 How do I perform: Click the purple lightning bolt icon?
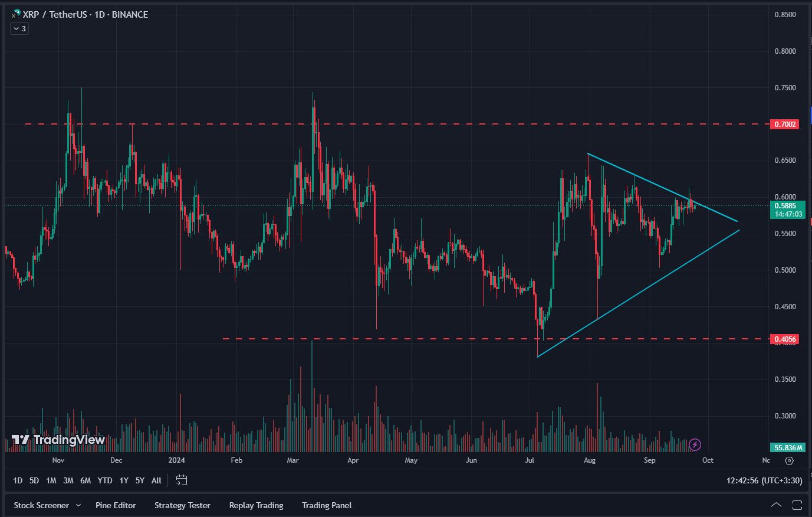(695, 444)
